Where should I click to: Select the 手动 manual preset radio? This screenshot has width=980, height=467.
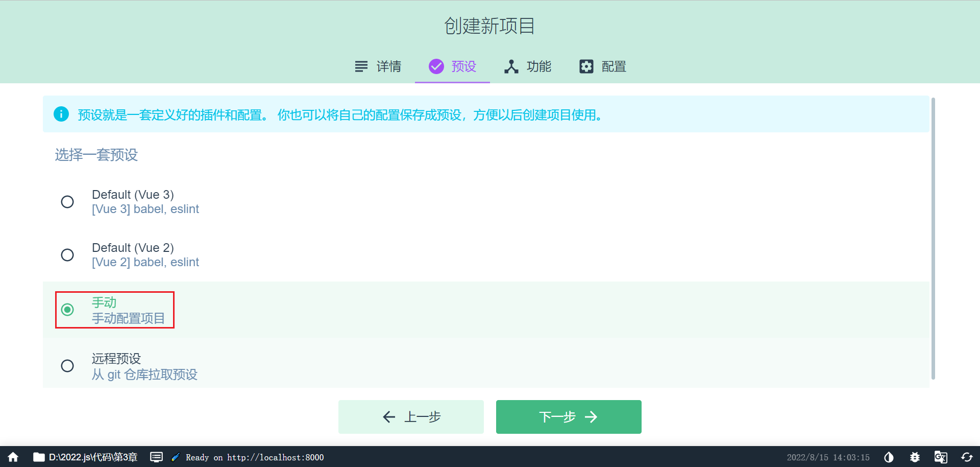pos(67,310)
